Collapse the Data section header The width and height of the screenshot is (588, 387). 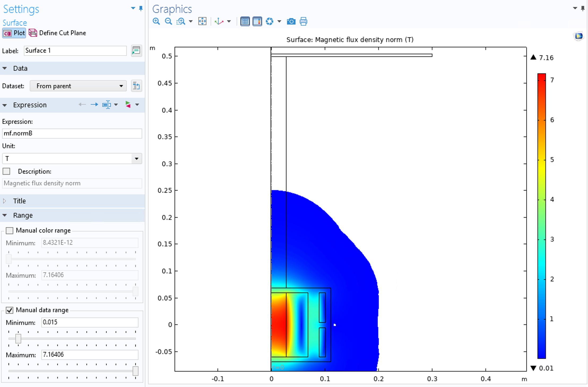(20, 68)
